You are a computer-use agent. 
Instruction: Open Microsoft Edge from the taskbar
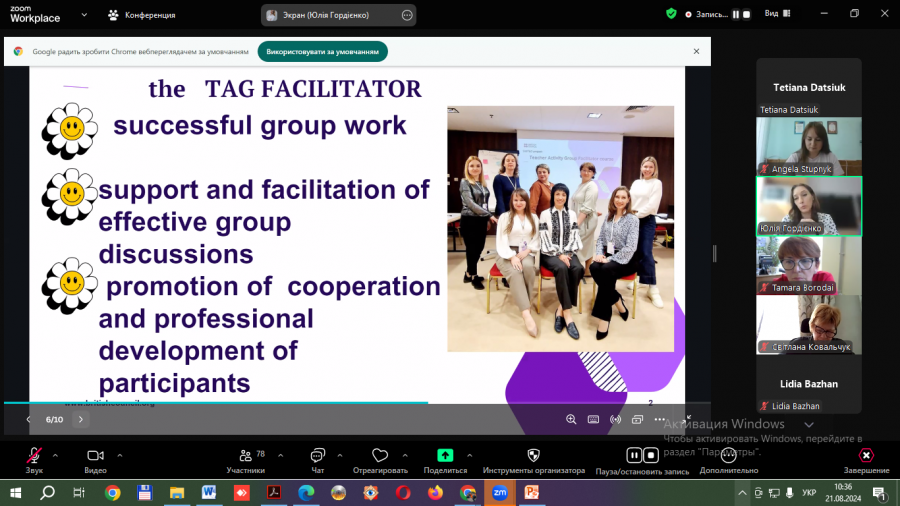[306, 493]
